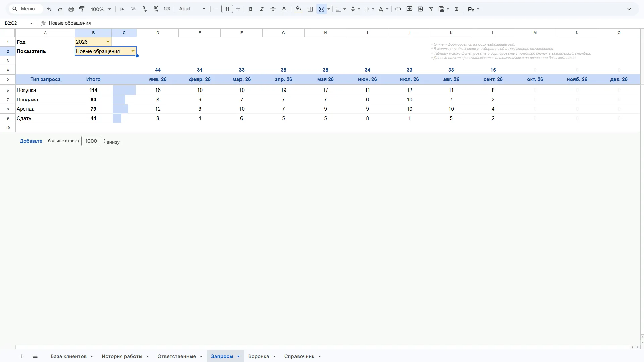Switch to the Справочник tab
The height and width of the screenshot is (362, 644).
click(x=299, y=356)
